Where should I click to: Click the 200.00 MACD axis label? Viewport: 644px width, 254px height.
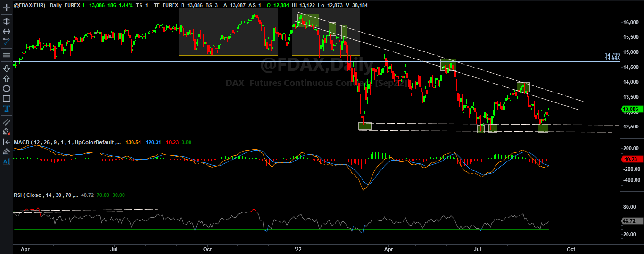630,148
